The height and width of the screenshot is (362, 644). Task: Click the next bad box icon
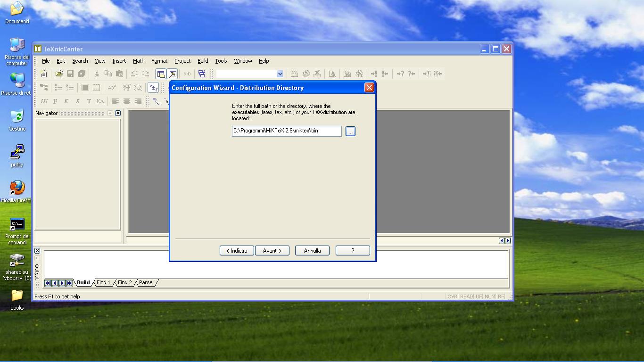click(x=427, y=74)
